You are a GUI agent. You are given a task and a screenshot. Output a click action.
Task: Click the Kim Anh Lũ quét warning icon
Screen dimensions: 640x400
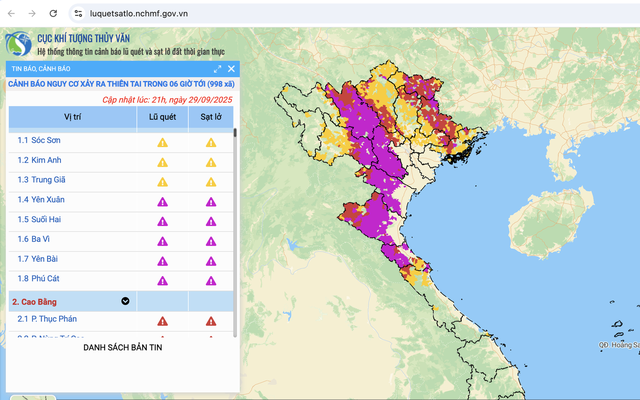[x=162, y=162]
